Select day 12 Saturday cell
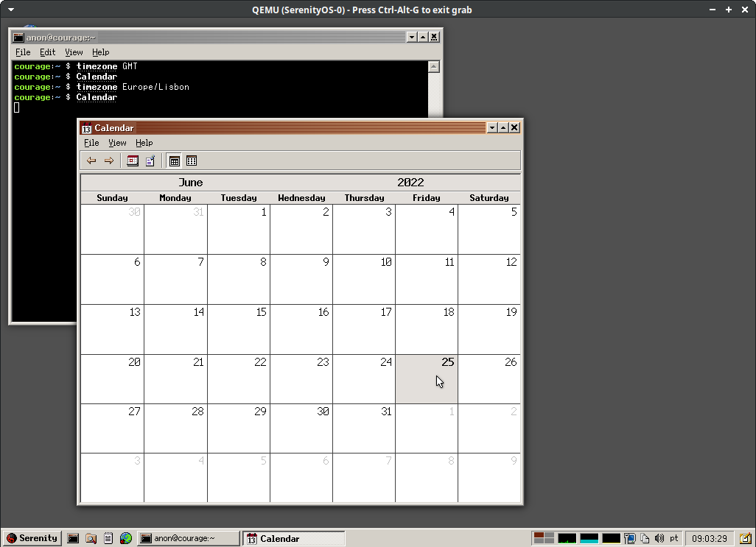The height and width of the screenshot is (547, 756). pos(489,279)
